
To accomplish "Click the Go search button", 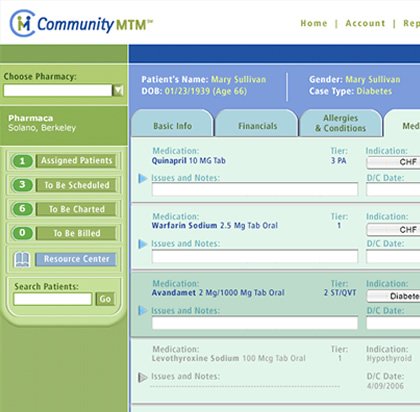I will tap(105, 299).
